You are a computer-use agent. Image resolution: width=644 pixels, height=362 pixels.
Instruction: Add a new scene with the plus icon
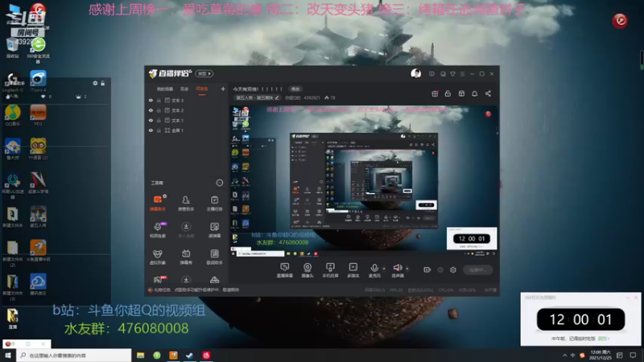[223, 88]
